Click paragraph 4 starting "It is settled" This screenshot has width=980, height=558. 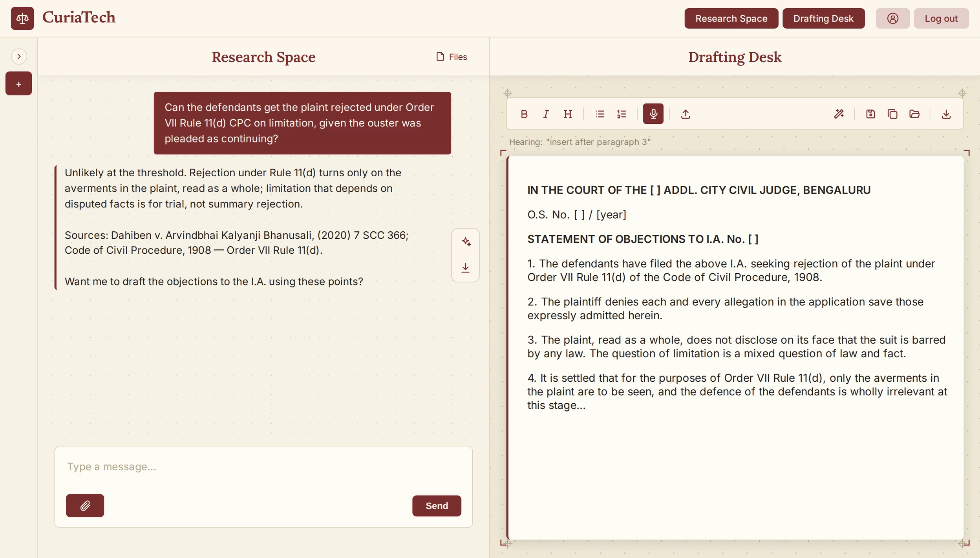coord(737,392)
